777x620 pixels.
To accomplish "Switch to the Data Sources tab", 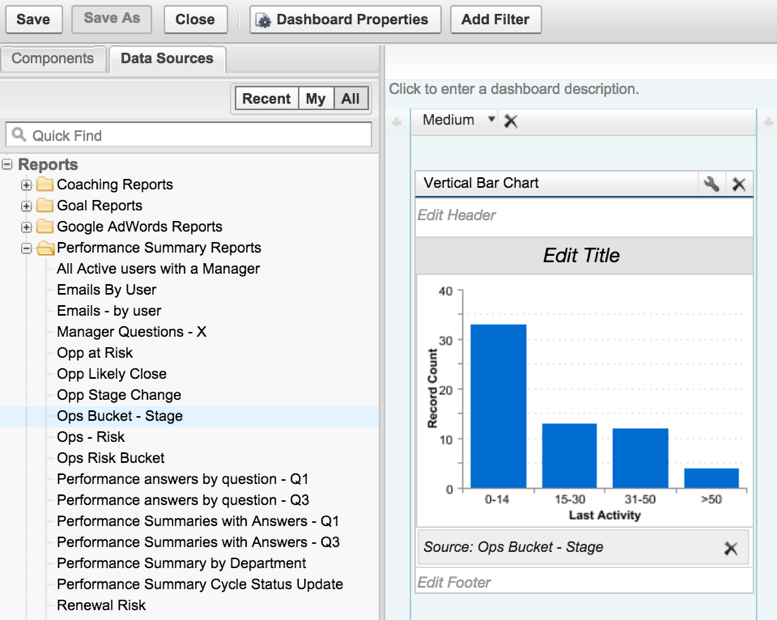I will [167, 59].
